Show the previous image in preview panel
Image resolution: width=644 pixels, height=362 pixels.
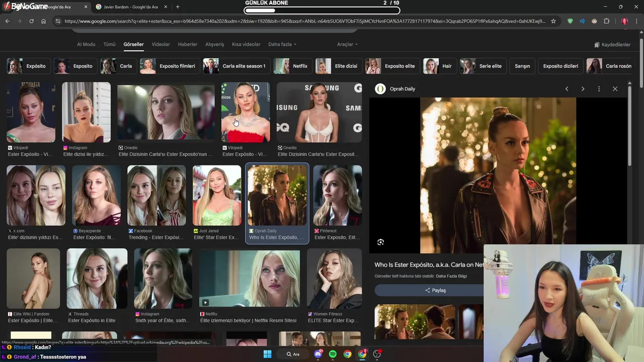coord(567,89)
